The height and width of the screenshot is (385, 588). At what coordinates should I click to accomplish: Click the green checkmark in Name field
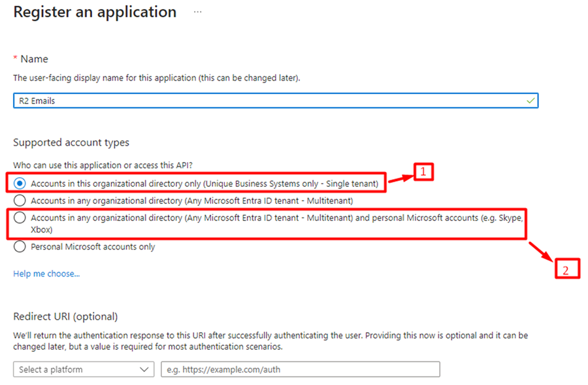click(531, 101)
